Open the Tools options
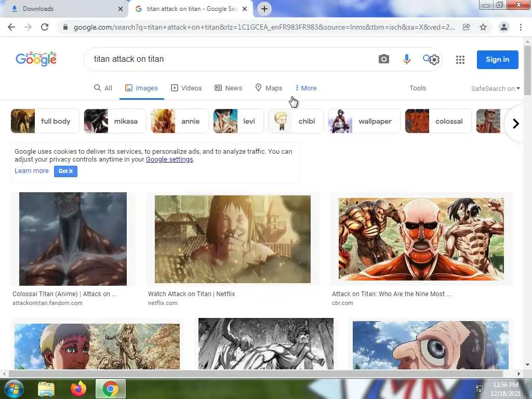This screenshot has height=399, width=532. click(418, 88)
